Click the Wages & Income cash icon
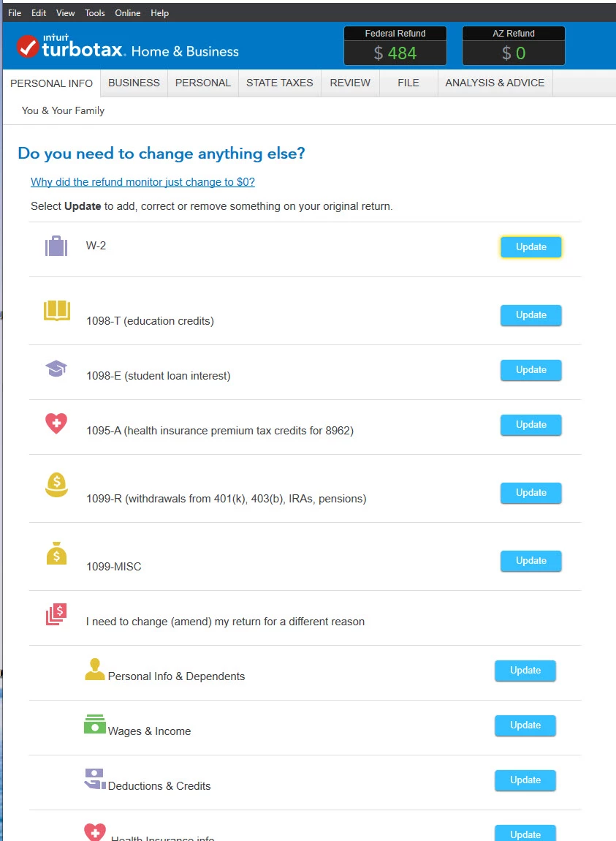Viewport: 616px width, 841px height. [x=95, y=724]
